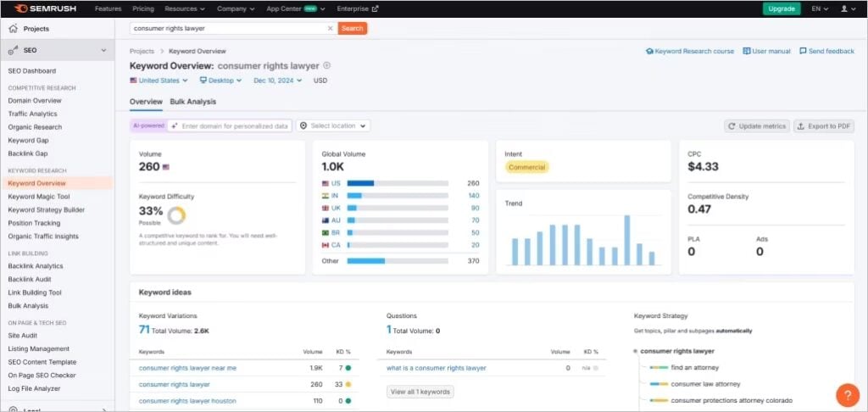Open Site Audit in sidebar

click(x=23, y=336)
